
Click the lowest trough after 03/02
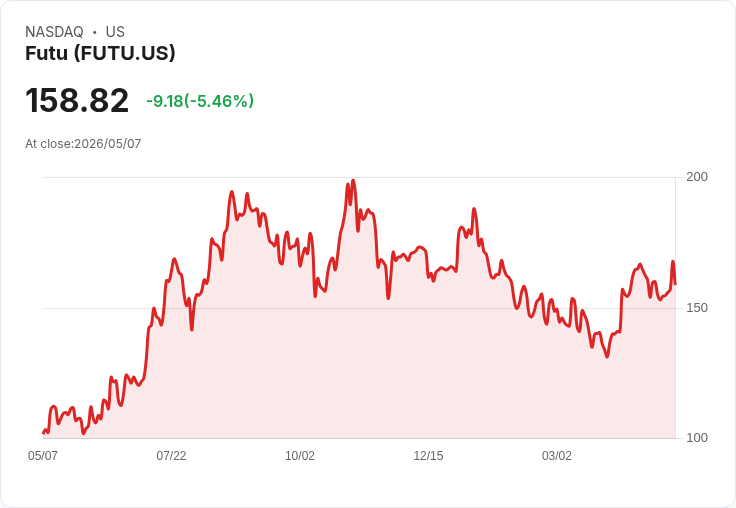(x=607, y=356)
